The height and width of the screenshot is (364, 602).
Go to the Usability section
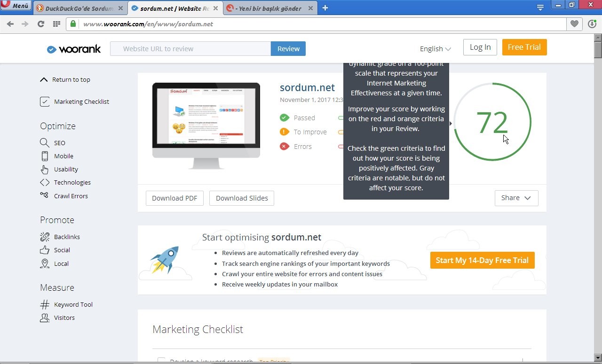pos(66,169)
